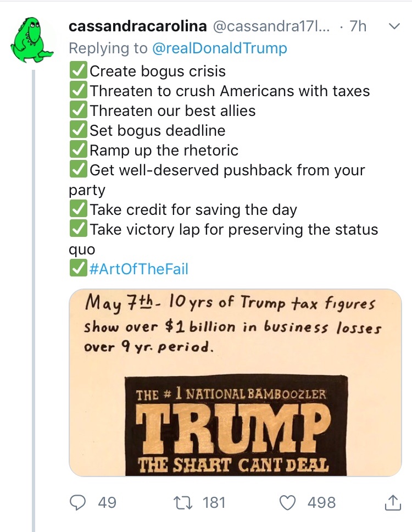Expand the tweet options chevron
412x532 pixels.
point(394,26)
